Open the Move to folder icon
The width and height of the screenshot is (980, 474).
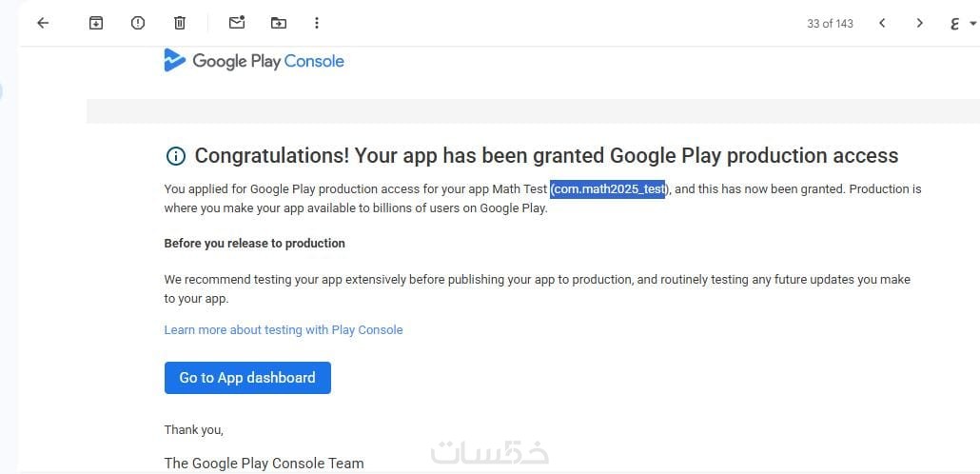point(278,23)
